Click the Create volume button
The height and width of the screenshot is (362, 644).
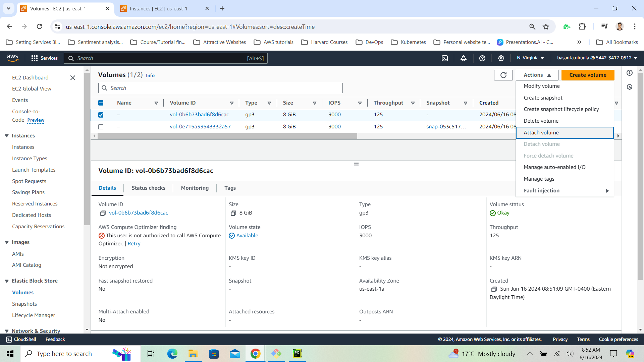(588, 75)
